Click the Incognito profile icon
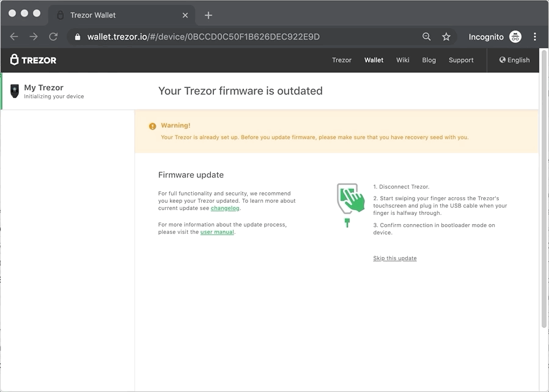 pyautogui.click(x=515, y=37)
